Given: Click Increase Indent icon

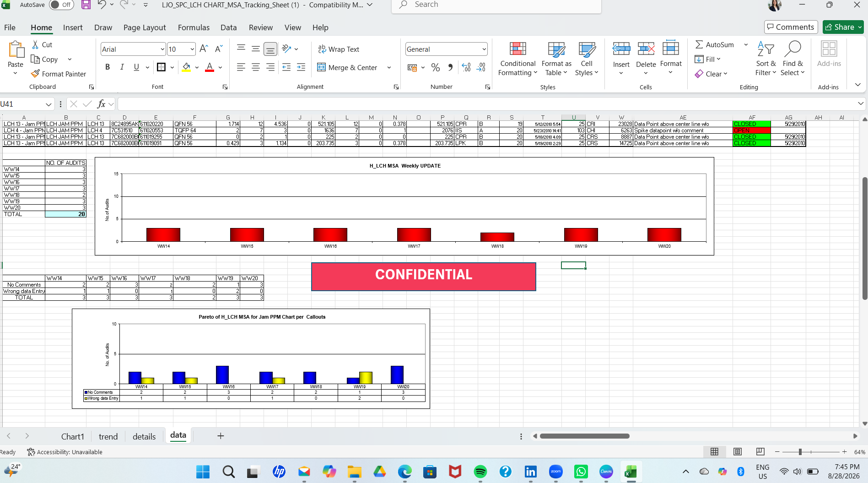Looking at the screenshot, I should (x=301, y=67).
